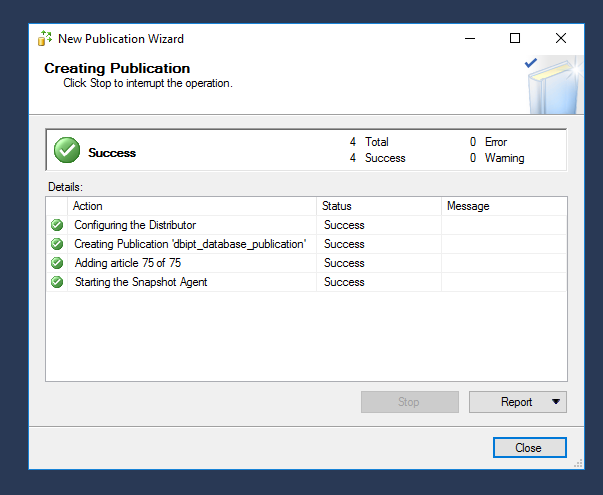Maximize the New Publication Wizard window
Image resolution: width=603 pixels, height=495 pixels.
click(x=515, y=38)
